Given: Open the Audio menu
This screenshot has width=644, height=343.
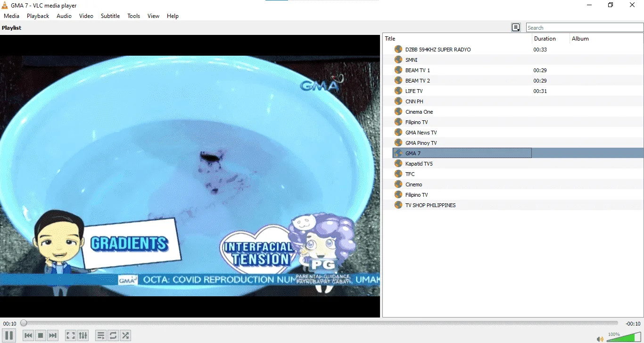Looking at the screenshot, I should (64, 16).
